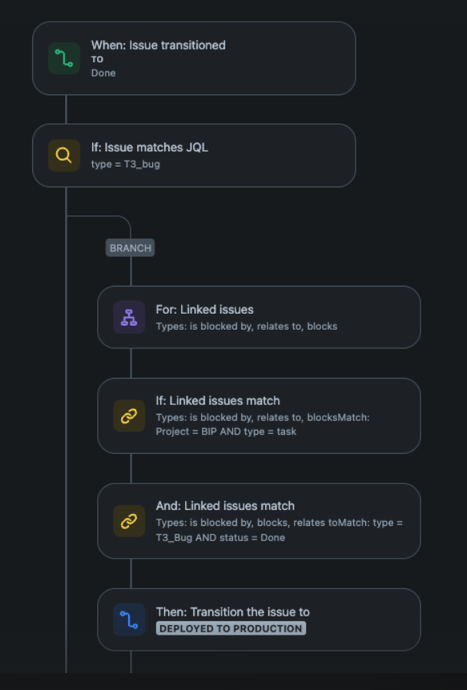The width and height of the screenshot is (467, 690).
Task: Click 'Project = BIP AND type = task' text
Action: click(x=226, y=431)
